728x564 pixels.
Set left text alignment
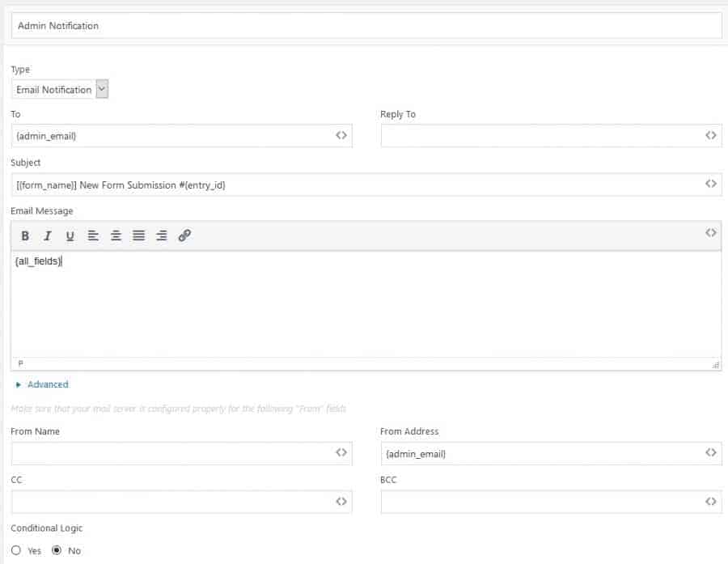(93, 235)
